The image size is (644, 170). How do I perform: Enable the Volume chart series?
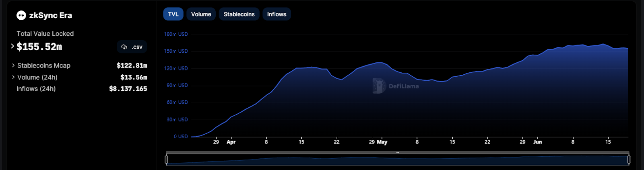point(201,14)
